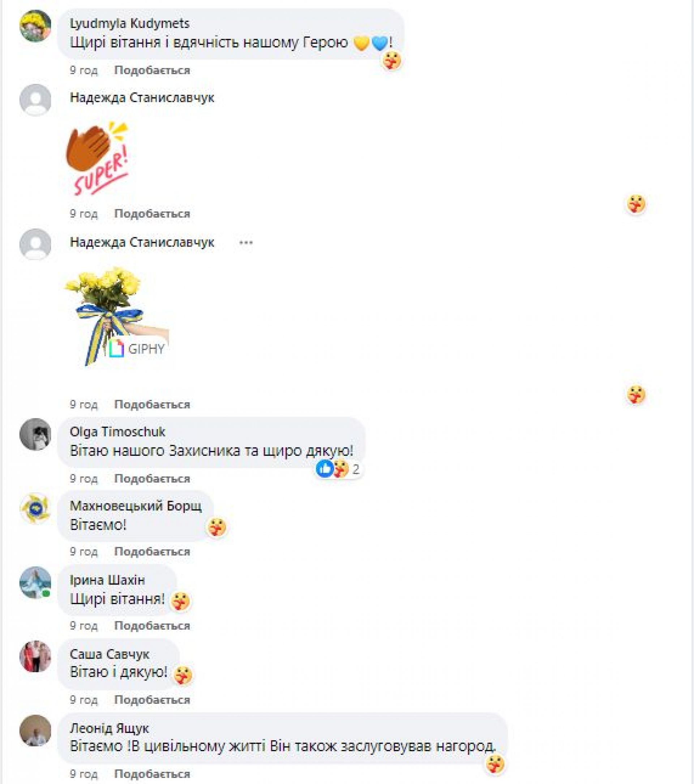Click reaction emoji on Саша Савчук comment
Viewport: 694px width, 784px height.
pos(183,675)
